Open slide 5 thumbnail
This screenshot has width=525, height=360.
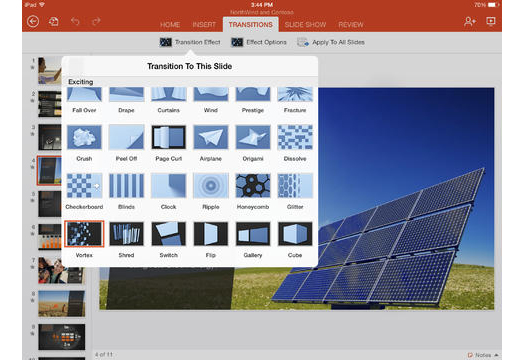pyautogui.click(x=50, y=204)
